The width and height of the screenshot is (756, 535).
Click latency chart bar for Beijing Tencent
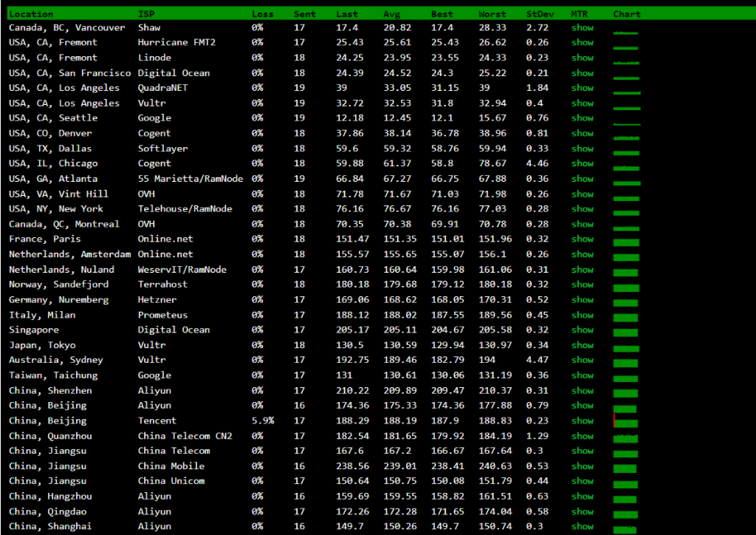(625, 421)
